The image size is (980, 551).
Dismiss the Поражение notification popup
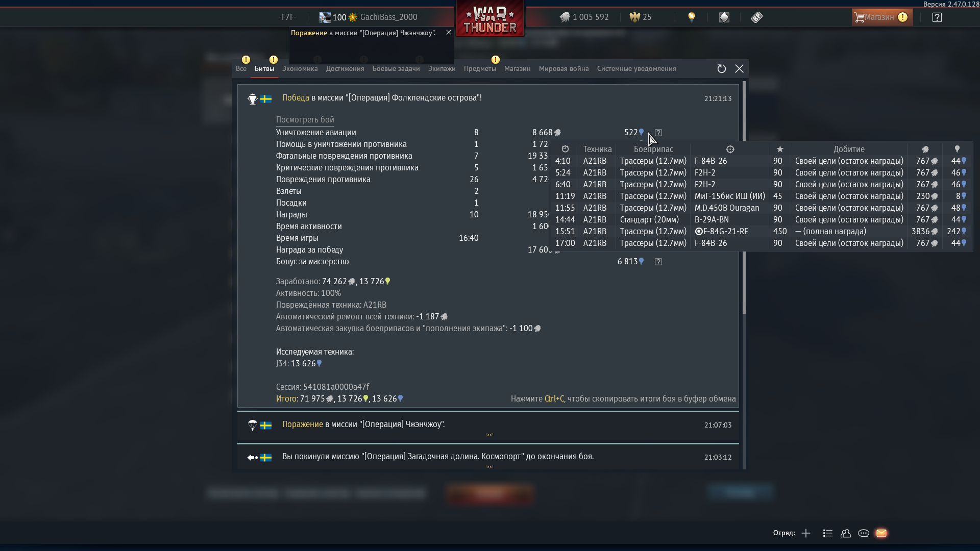pyautogui.click(x=449, y=32)
